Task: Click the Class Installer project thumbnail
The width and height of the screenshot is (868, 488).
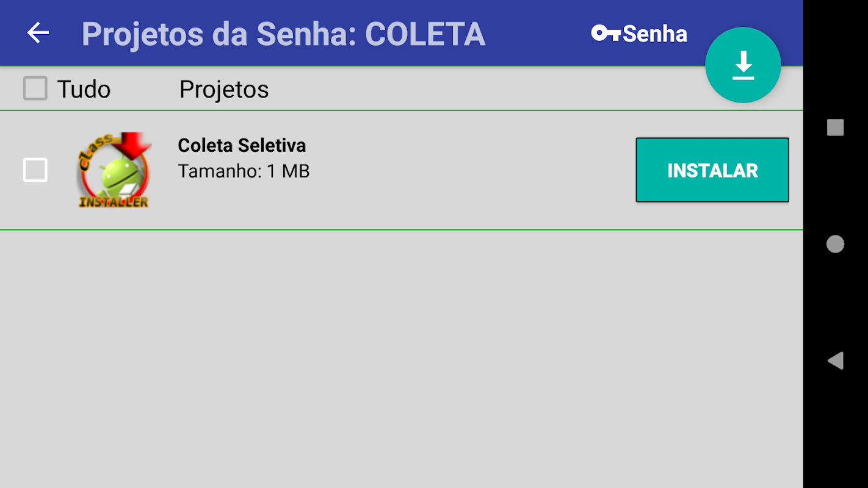Action: click(x=114, y=170)
